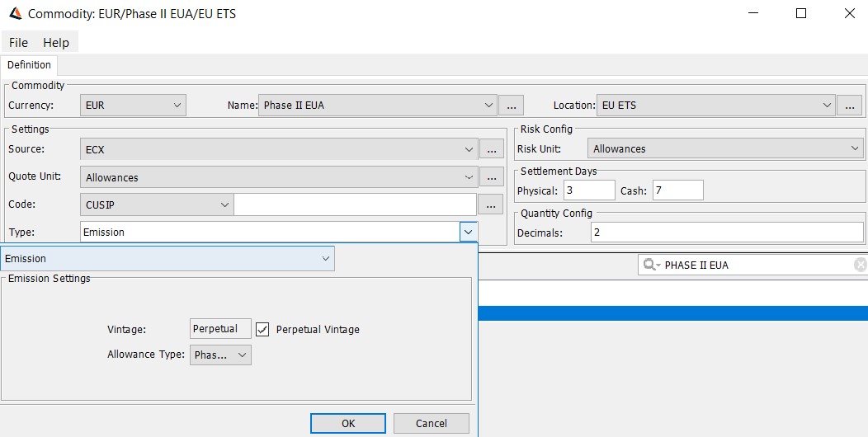The image size is (868, 437).
Task: Clear the search box with the X icon
Action: 861,265
